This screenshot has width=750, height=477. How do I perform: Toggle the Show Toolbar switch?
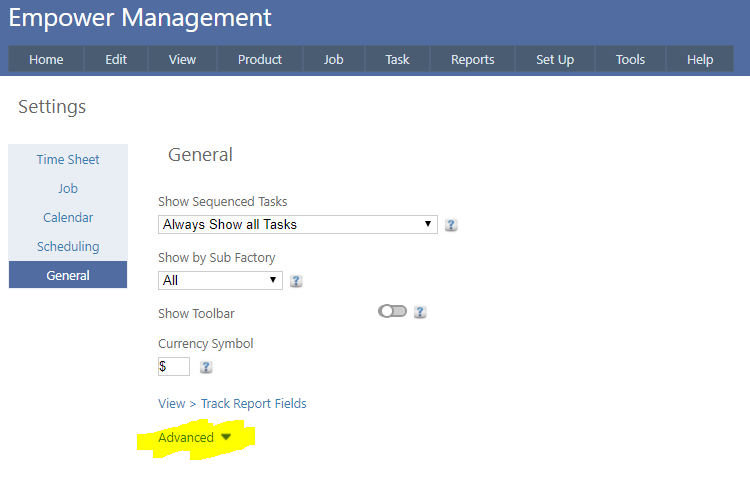[392, 312]
